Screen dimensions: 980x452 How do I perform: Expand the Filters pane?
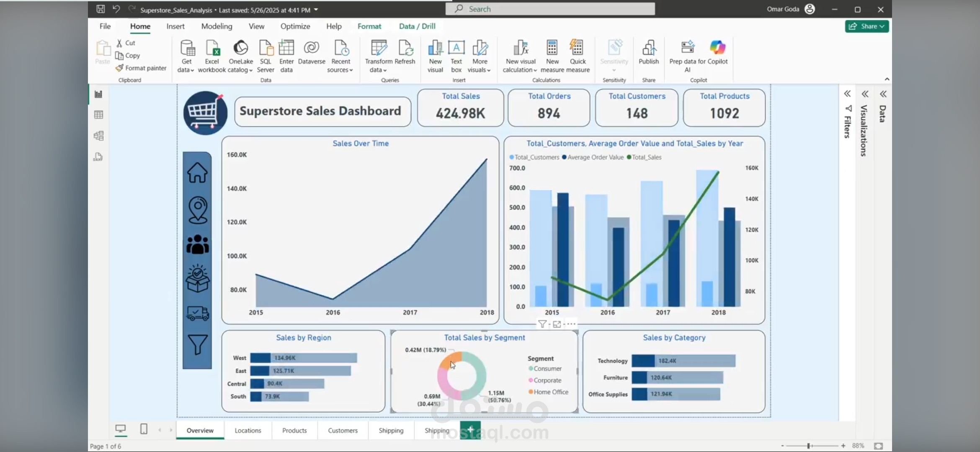[847, 94]
